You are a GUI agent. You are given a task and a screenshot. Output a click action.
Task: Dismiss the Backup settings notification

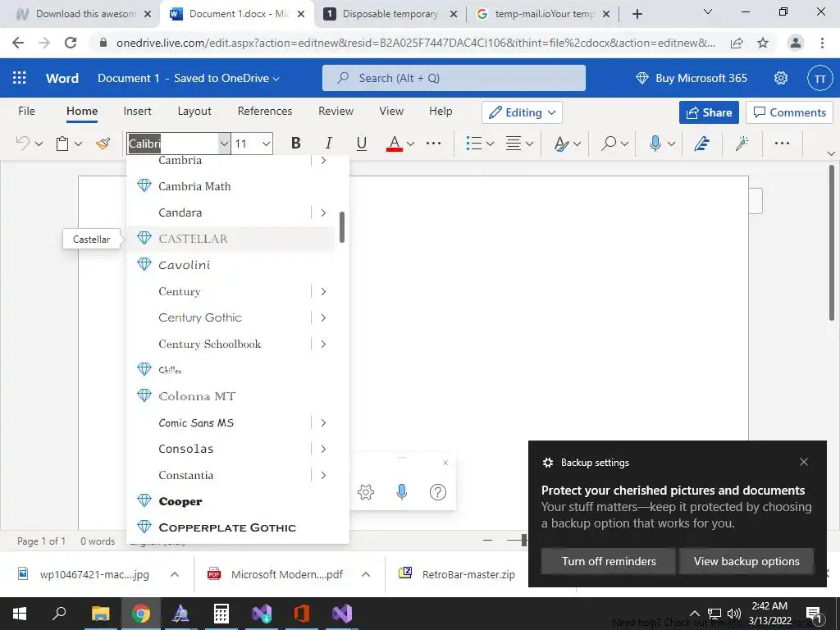pos(804,462)
